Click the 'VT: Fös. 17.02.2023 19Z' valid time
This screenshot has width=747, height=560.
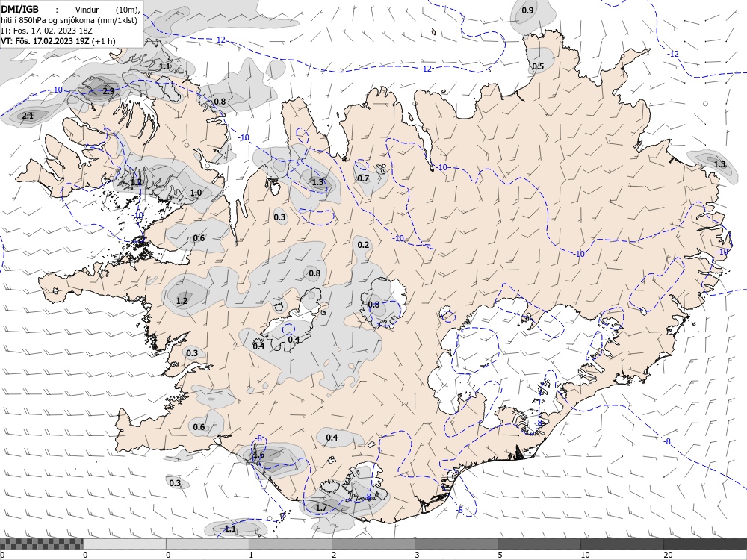pos(46,41)
